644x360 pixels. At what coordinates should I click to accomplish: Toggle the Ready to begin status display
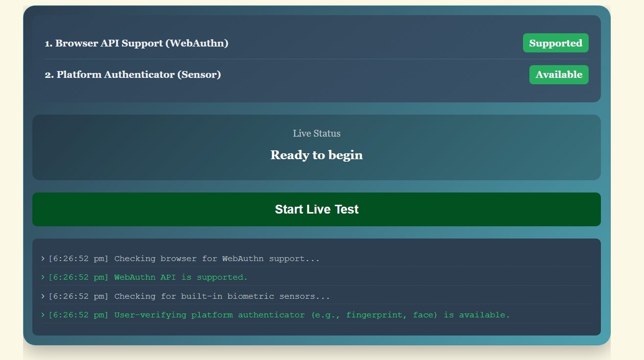[317, 147]
